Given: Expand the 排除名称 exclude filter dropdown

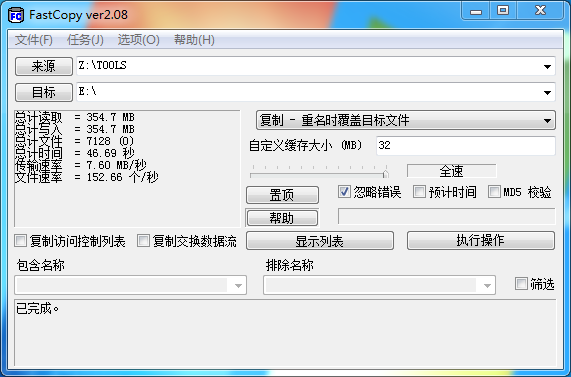Looking at the screenshot, I should 487,285.
